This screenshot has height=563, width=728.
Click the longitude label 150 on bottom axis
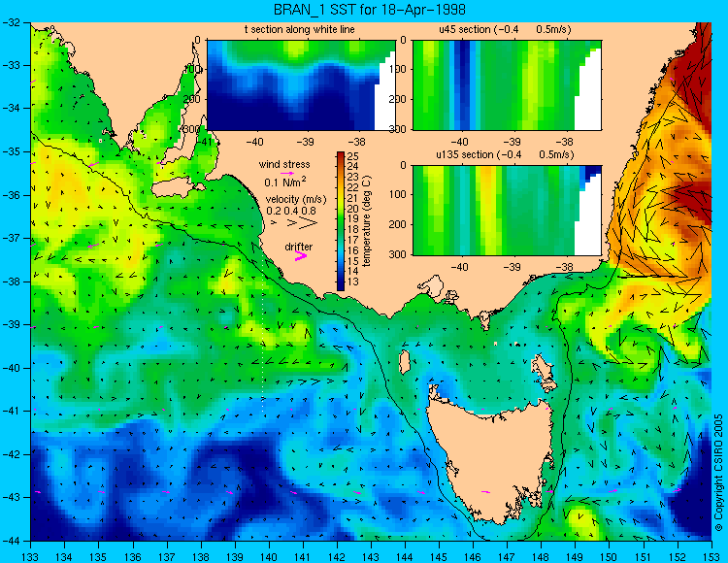pyautogui.click(x=610, y=557)
